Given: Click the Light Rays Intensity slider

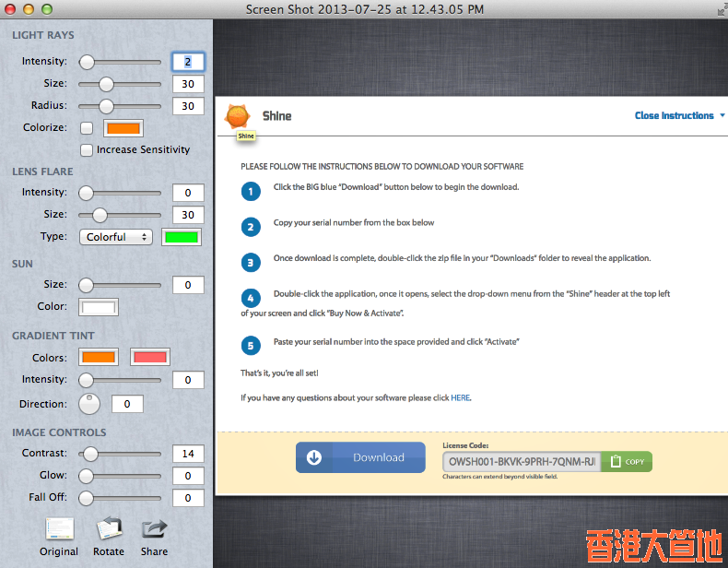Looking at the screenshot, I should pyautogui.click(x=120, y=62).
